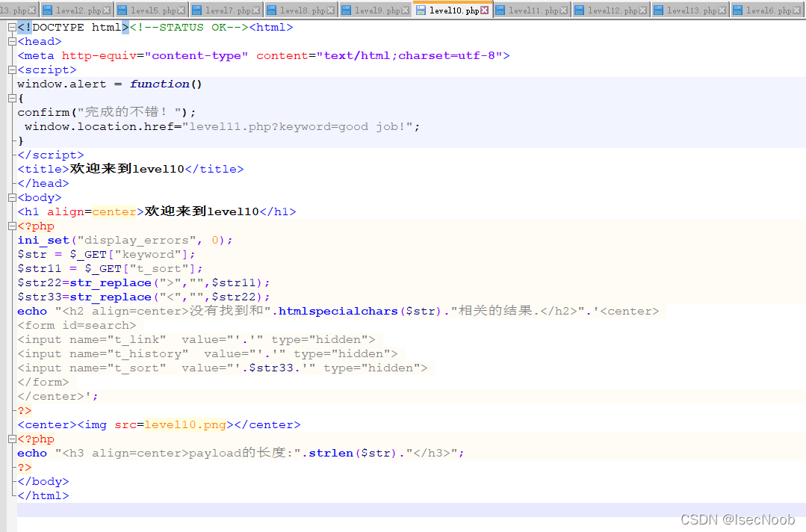Image resolution: width=806 pixels, height=532 pixels.
Task: Select the level9.php tab
Action: 377,10
